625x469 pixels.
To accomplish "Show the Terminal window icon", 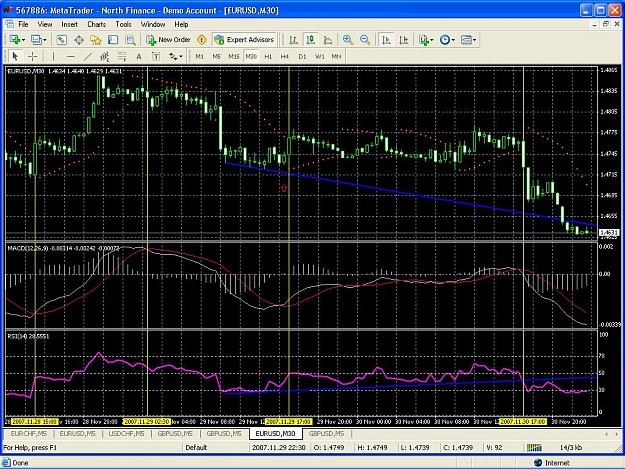I will pos(113,39).
